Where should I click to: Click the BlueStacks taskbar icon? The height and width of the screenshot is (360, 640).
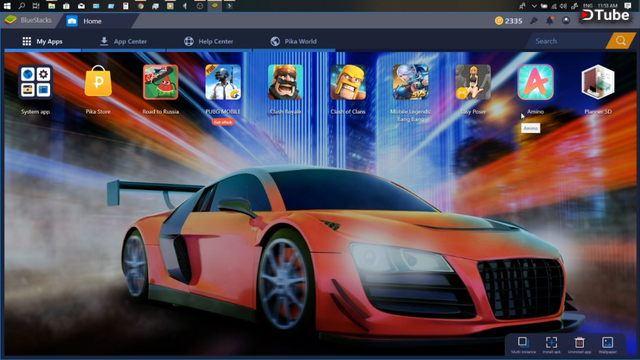click(x=215, y=6)
